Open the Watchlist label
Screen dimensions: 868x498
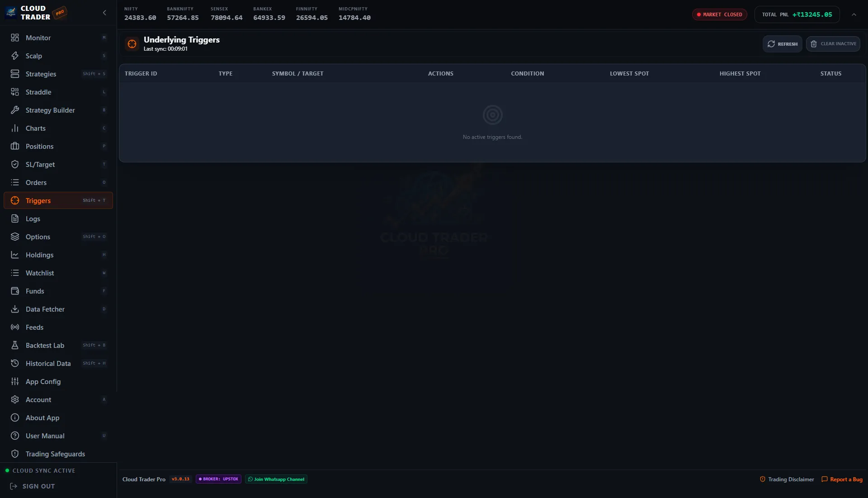click(x=40, y=273)
